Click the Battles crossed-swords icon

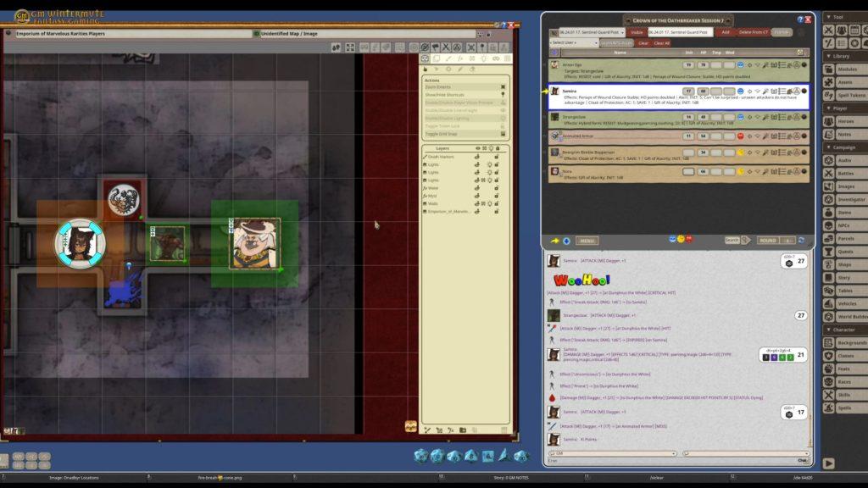(829, 173)
